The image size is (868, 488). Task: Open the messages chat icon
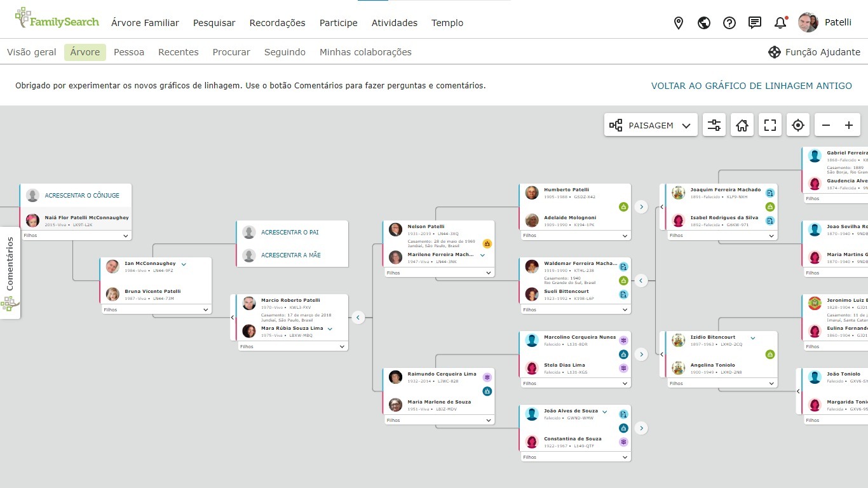click(x=755, y=23)
